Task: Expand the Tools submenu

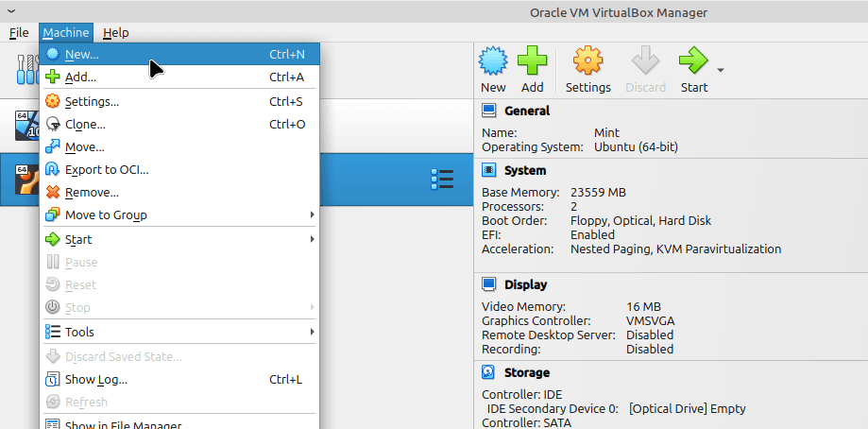Action: point(179,332)
